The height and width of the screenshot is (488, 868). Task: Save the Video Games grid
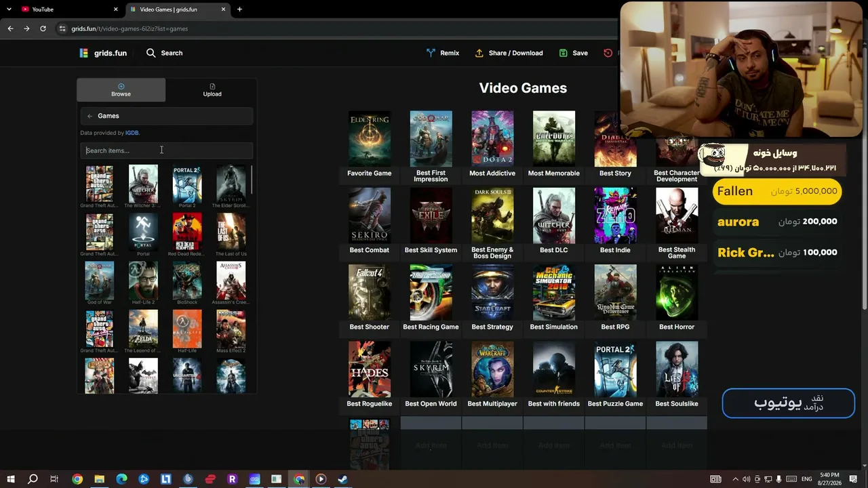pos(574,53)
